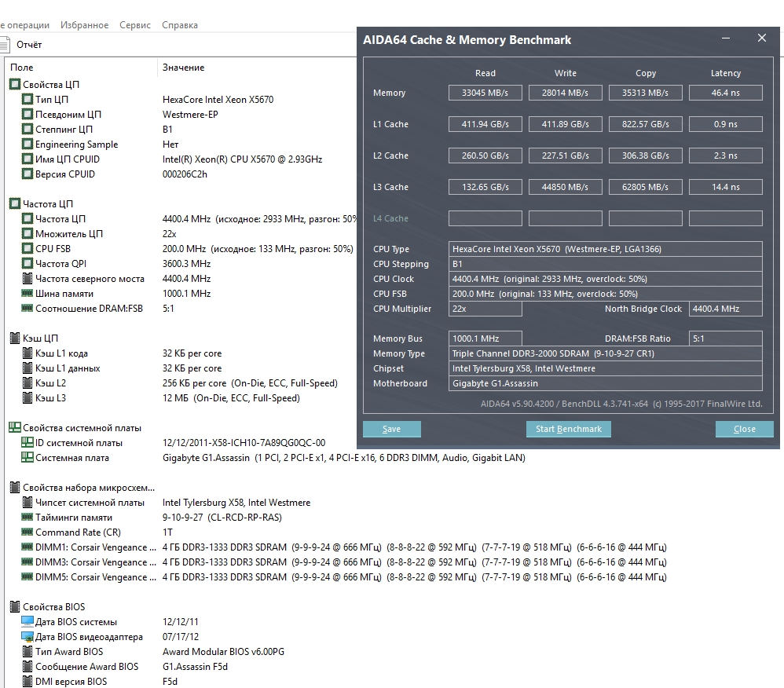Click the Значение column header

coord(184,68)
